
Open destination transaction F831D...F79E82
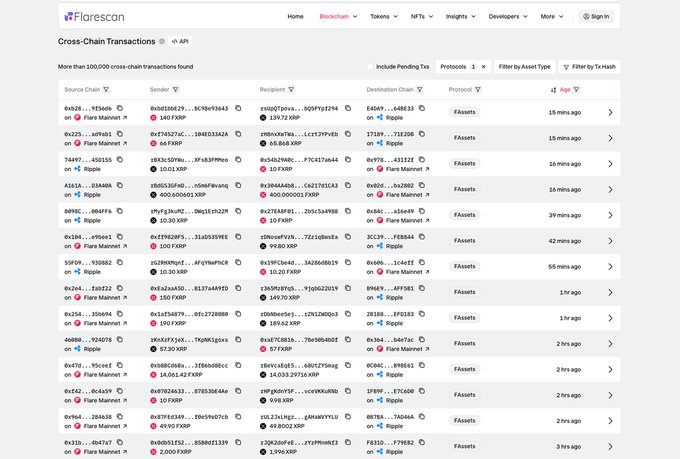(x=390, y=443)
